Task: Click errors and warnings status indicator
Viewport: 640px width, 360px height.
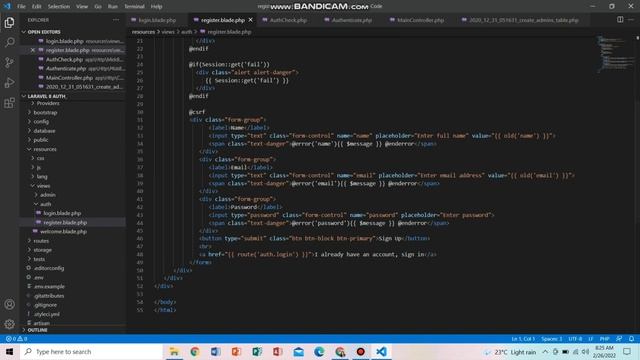Action: (x=16, y=339)
